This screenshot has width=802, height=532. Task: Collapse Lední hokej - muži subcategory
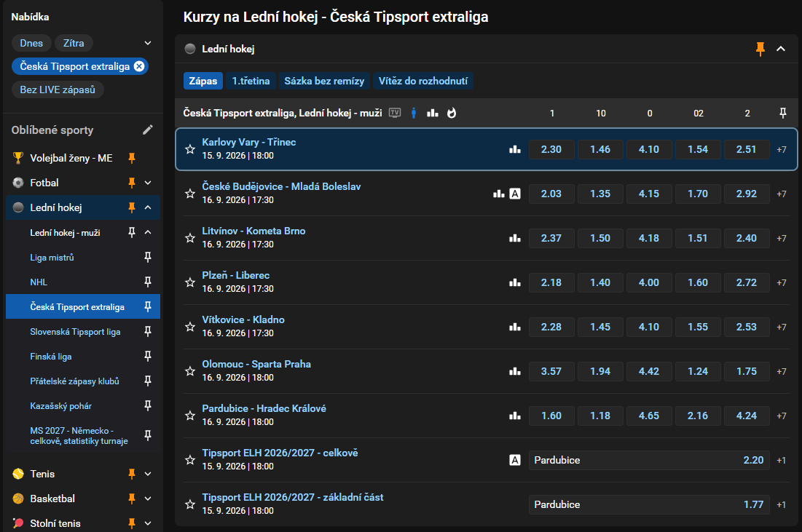click(x=148, y=232)
